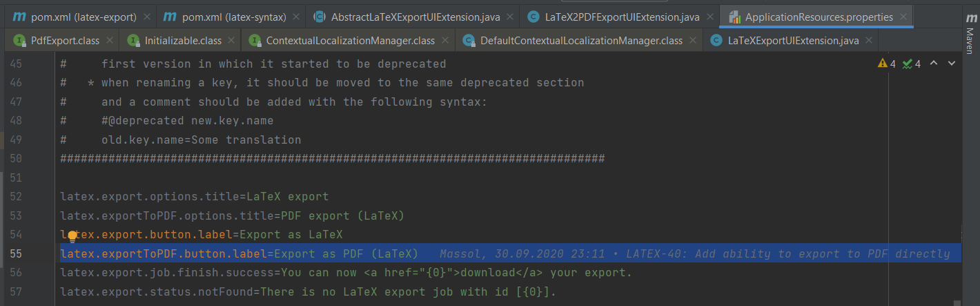
Task: Close the LaTeXExportUIExtension.java tab
Action: 869,40
